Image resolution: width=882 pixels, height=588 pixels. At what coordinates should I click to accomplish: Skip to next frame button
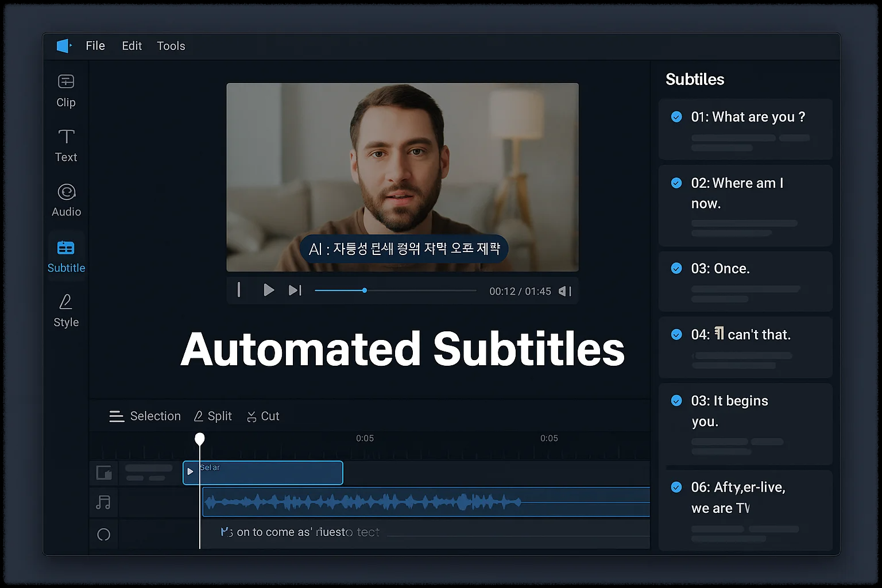295,291
